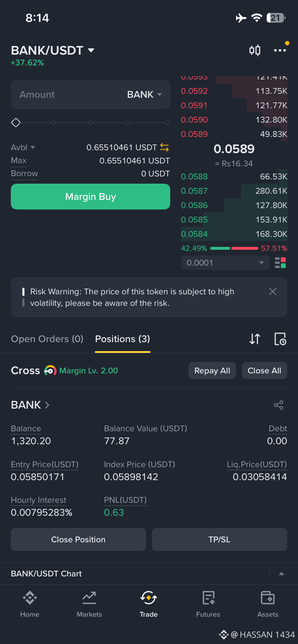Image resolution: width=298 pixels, height=644 pixels.
Task: Change the order book layout icon
Action: point(280,263)
